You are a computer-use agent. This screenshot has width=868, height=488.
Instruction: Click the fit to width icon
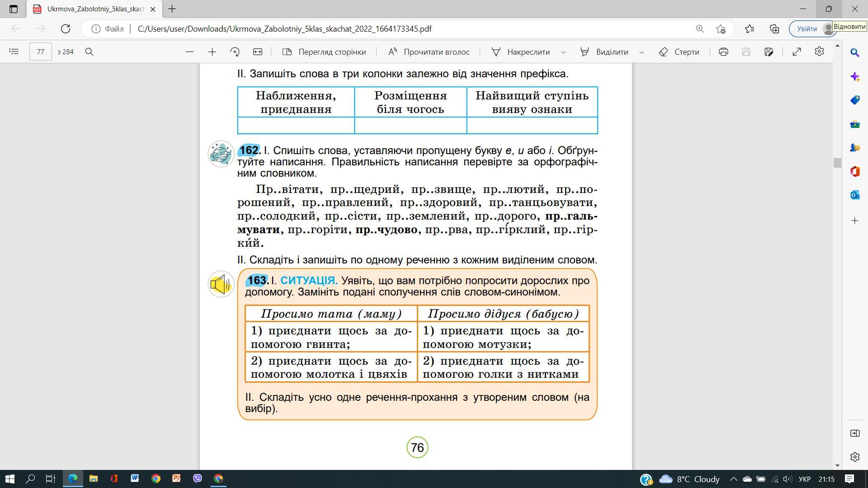[258, 52]
